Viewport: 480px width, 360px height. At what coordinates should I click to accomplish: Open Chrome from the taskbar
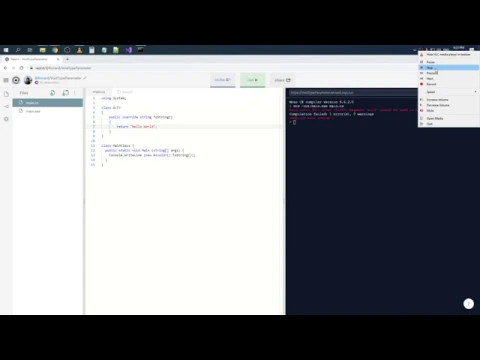(x=55, y=50)
